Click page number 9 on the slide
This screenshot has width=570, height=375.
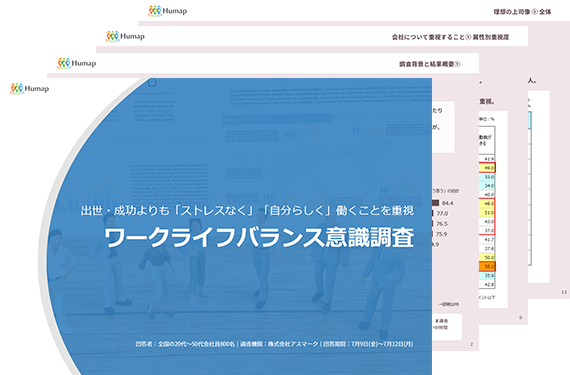tap(520, 318)
